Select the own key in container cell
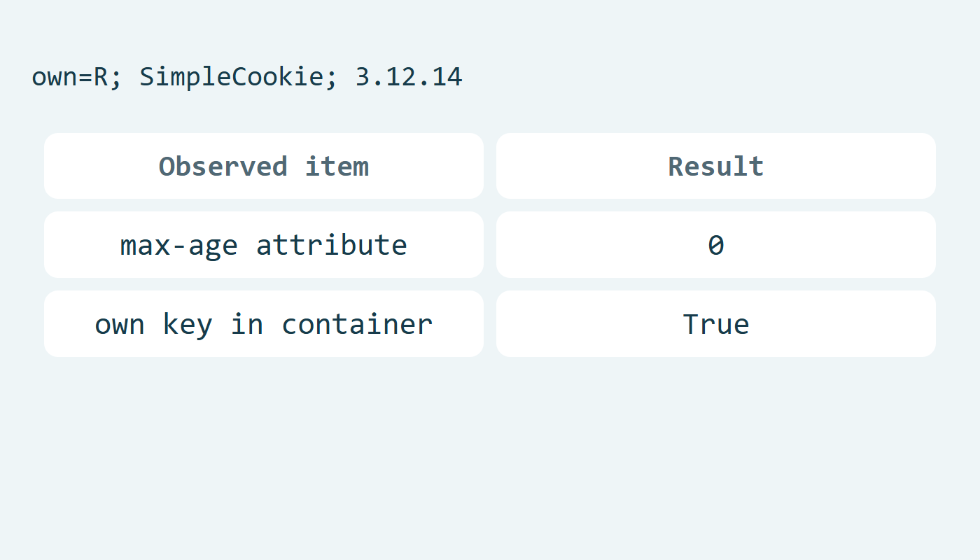Viewport: 980px width, 560px height. click(x=264, y=324)
